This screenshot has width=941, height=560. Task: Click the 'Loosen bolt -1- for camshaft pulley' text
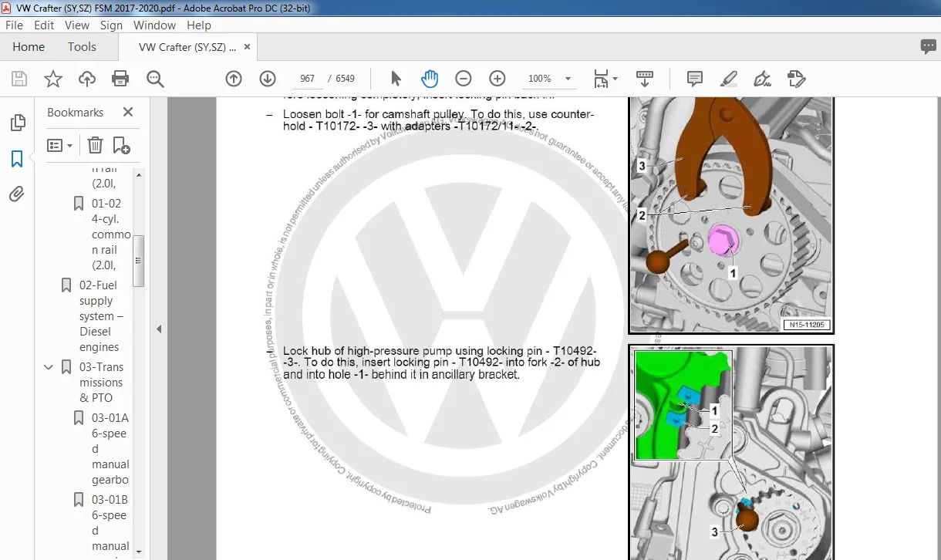pyautogui.click(x=438, y=120)
